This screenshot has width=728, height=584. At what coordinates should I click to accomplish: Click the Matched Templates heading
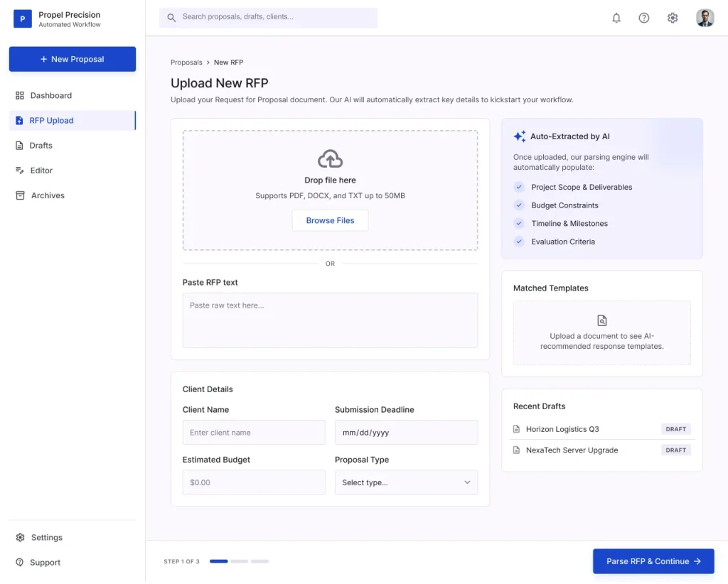[551, 288]
